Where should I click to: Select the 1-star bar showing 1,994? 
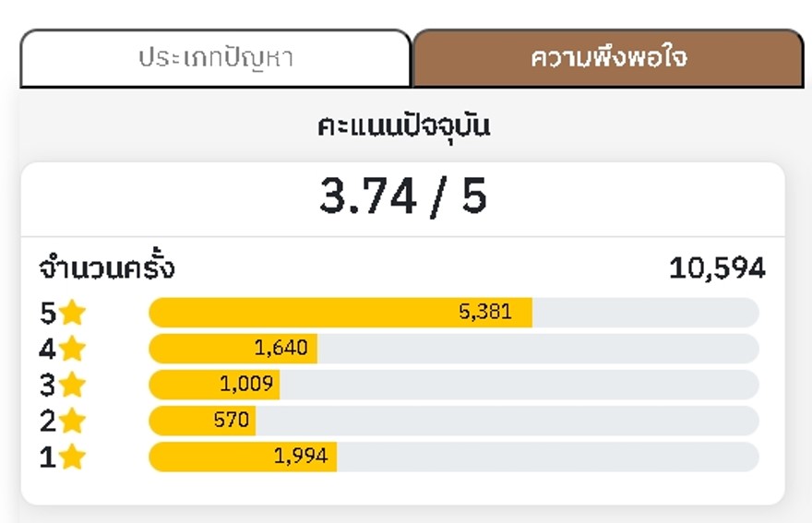[x=243, y=457]
